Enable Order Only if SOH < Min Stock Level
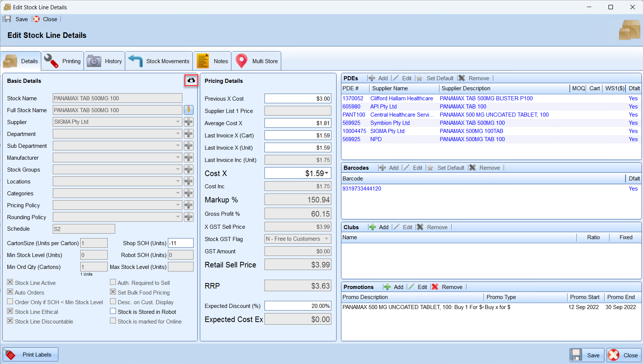 click(10, 302)
